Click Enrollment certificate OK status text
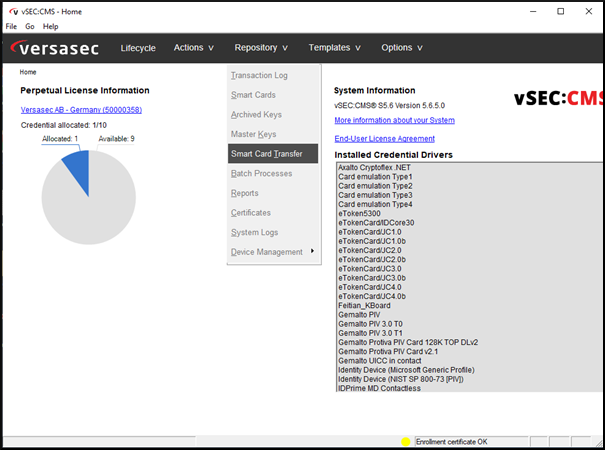The height and width of the screenshot is (450, 605). (451, 442)
